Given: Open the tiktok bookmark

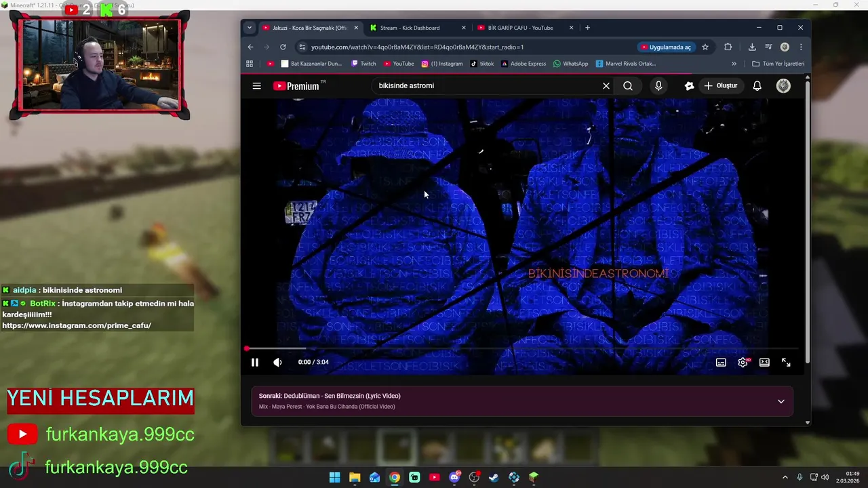Looking at the screenshot, I should 482,64.
